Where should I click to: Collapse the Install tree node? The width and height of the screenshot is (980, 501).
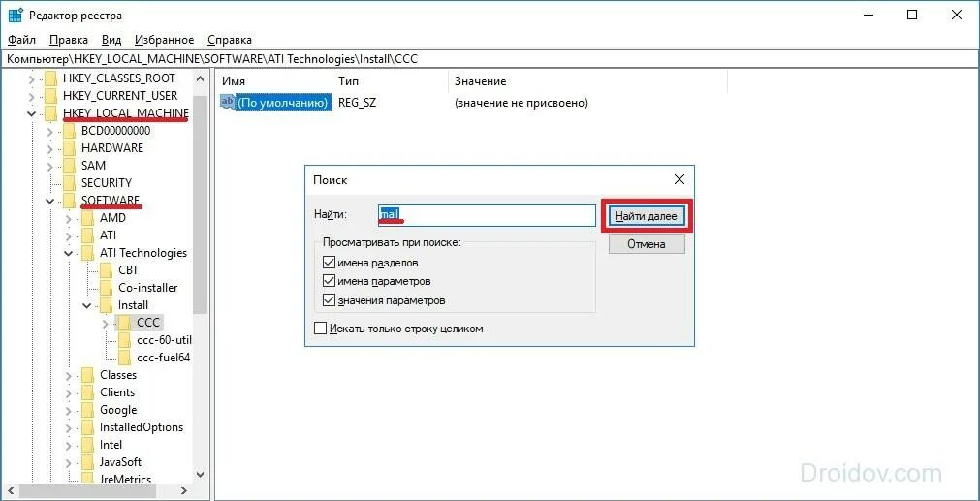pyautogui.click(x=87, y=306)
